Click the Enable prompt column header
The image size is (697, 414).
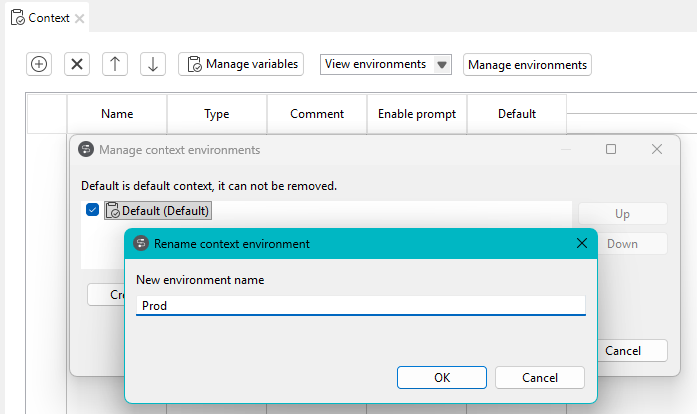point(416,114)
